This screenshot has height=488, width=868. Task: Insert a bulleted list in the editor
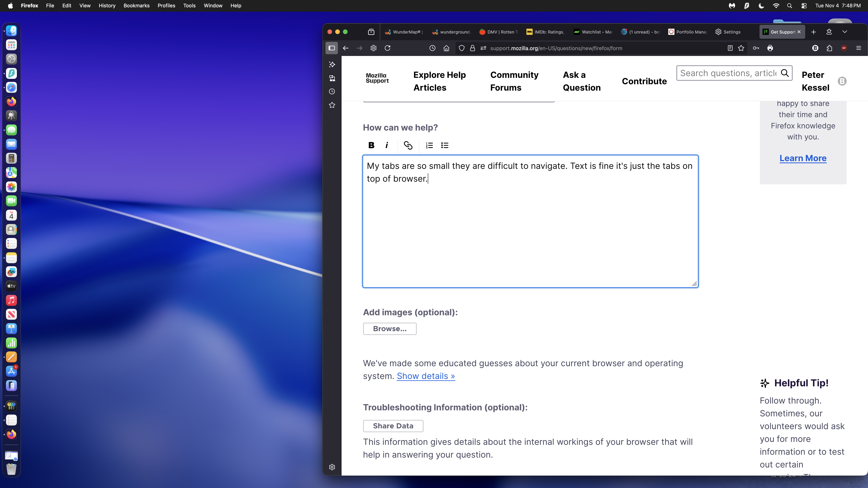pyautogui.click(x=444, y=145)
